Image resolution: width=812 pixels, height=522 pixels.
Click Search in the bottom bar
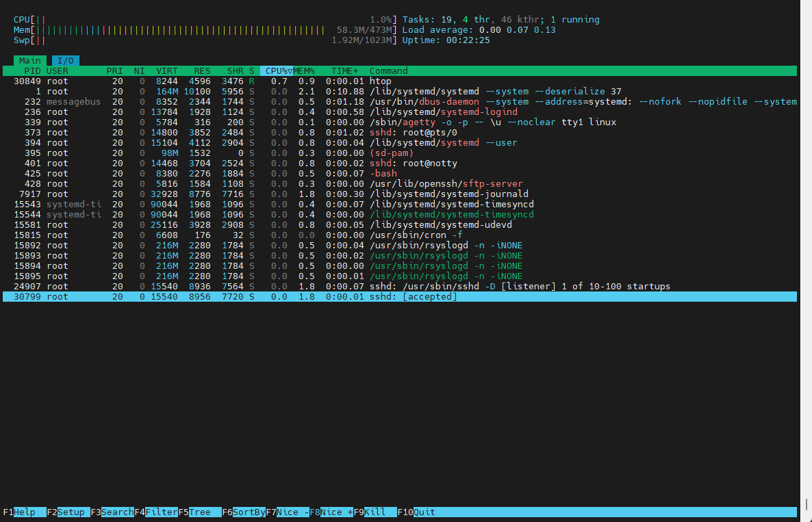[x=112, y=512]
